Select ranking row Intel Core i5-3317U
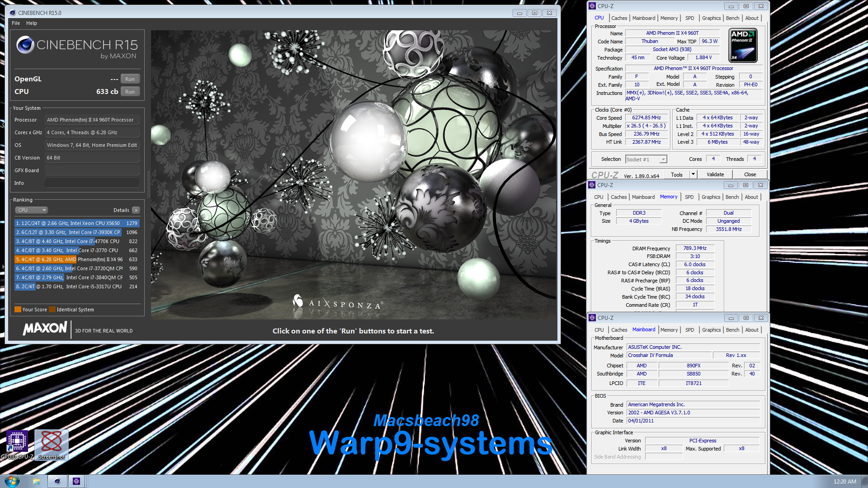 point(77,286)
